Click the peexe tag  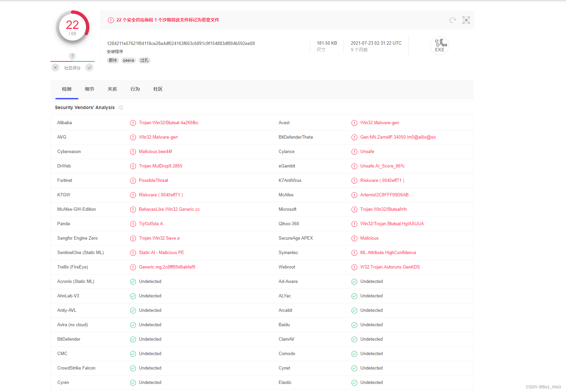129,60
